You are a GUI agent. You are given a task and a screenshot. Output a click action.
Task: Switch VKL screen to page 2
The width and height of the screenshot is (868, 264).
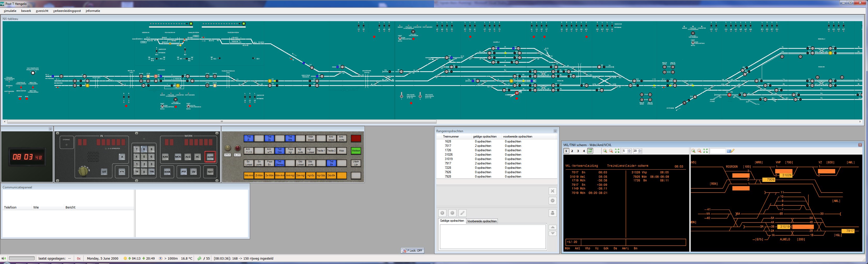coord(572,151)
